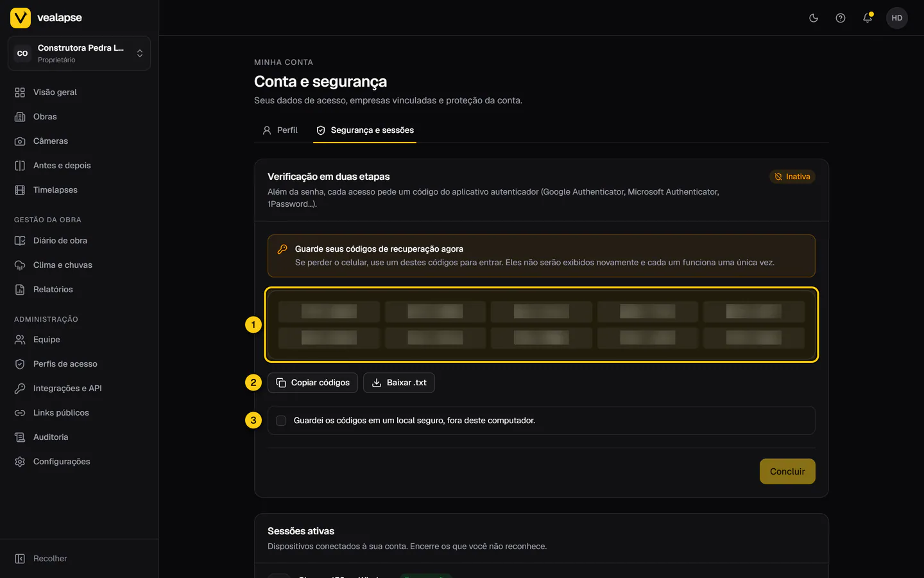Click 'Verificação em duas etapas' title
The image size is (924, 578).
329,177
